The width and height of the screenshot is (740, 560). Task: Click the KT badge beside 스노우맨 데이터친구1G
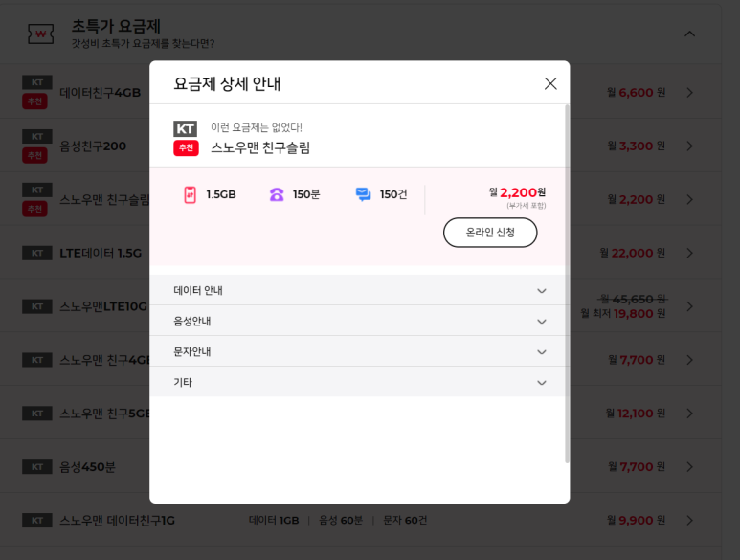point(37,521)
